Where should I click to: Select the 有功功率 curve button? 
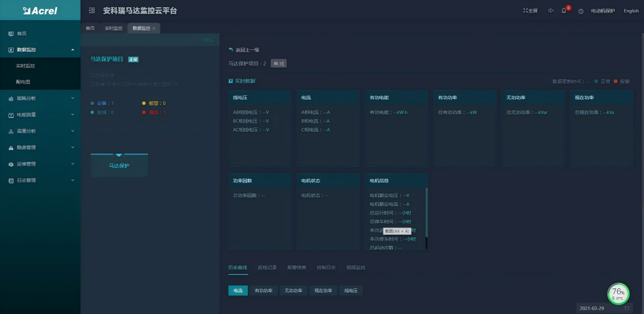264,291
